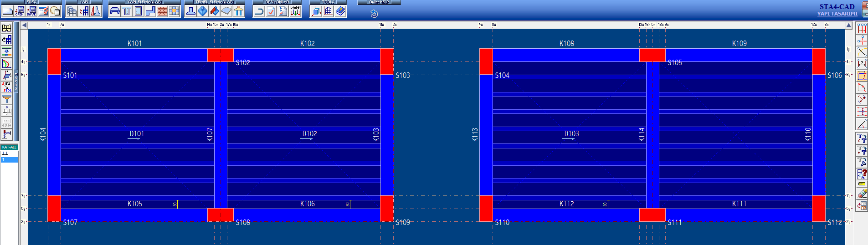The image size is (868, 245).
Task: Click the scroll left arrow above the drawing
Action: (x=24, y=25)
